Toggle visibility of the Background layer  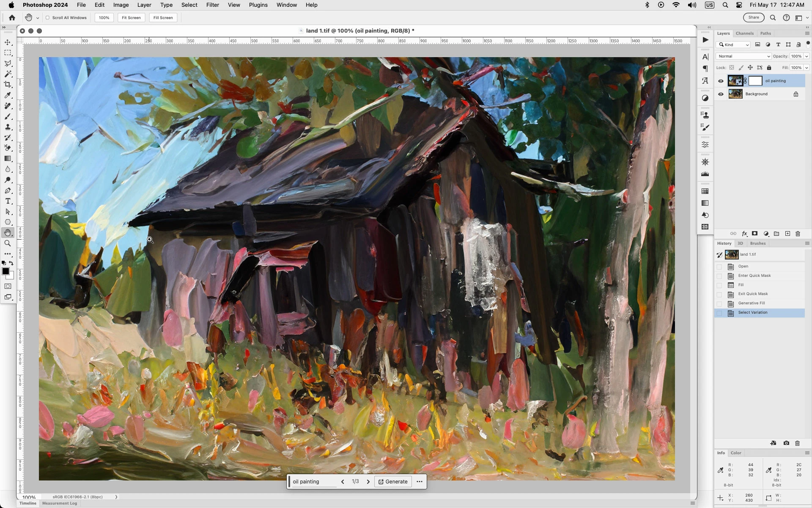tap(721, 94)
